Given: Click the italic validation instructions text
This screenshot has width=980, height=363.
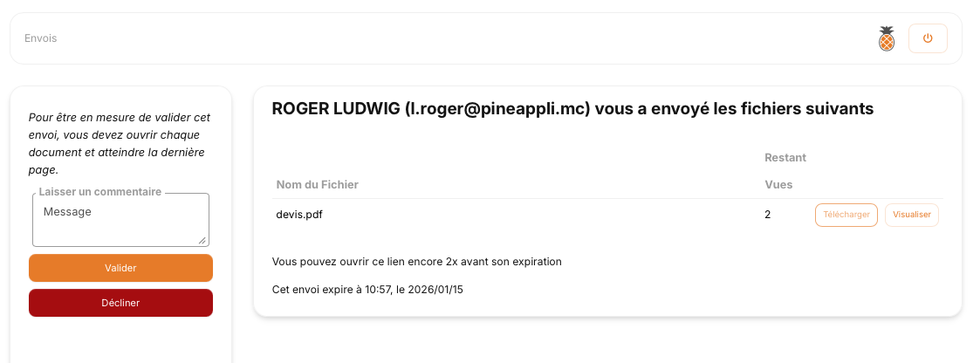Looking at the screenshot, I should click(x=120, y=143).
